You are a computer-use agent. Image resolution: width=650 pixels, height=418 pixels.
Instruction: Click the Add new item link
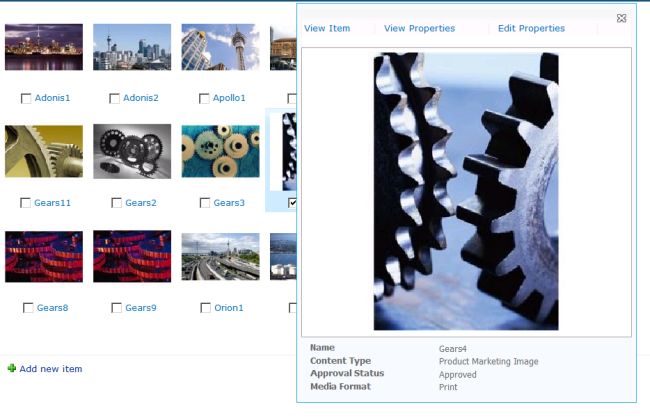(51, 369)
